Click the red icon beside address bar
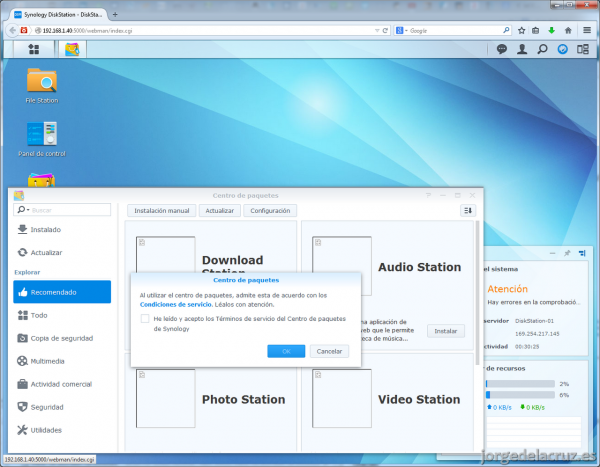The width and height of the screenshot is (600, 467). tap(24, 30)
